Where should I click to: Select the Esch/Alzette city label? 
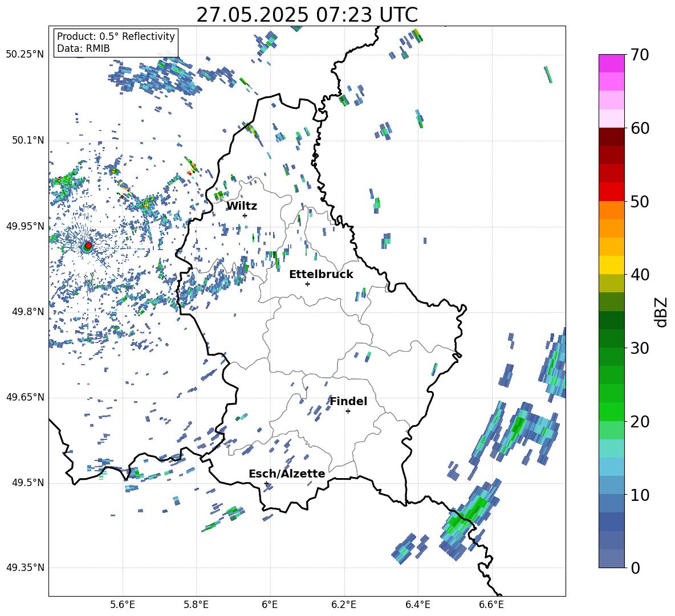click(x=287, y=474)
